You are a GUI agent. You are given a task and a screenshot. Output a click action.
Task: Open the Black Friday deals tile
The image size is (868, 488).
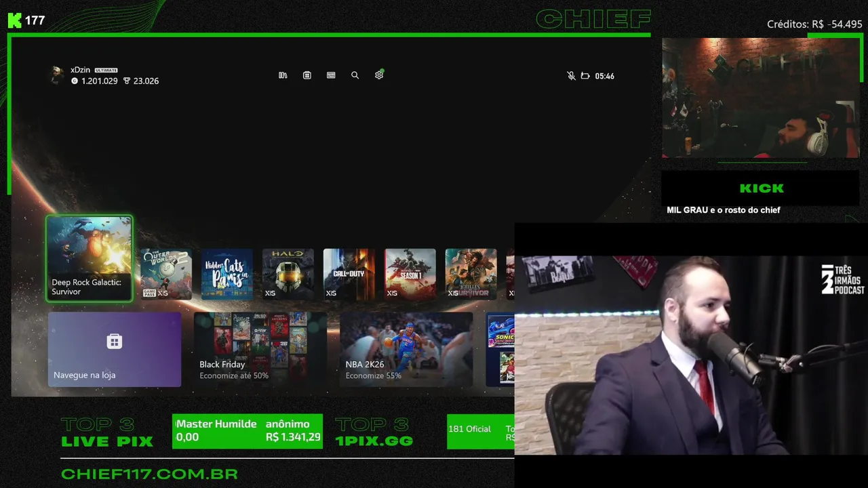[260, 349]
